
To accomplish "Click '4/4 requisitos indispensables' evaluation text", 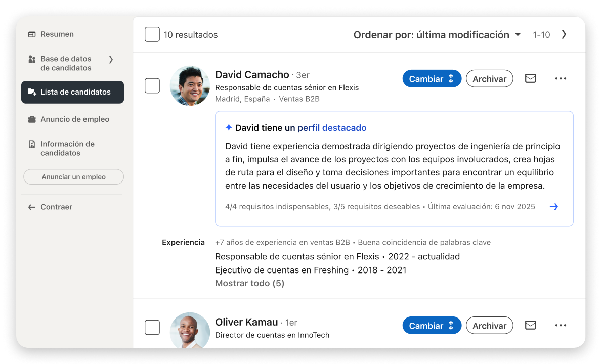I will click(277, 207).
